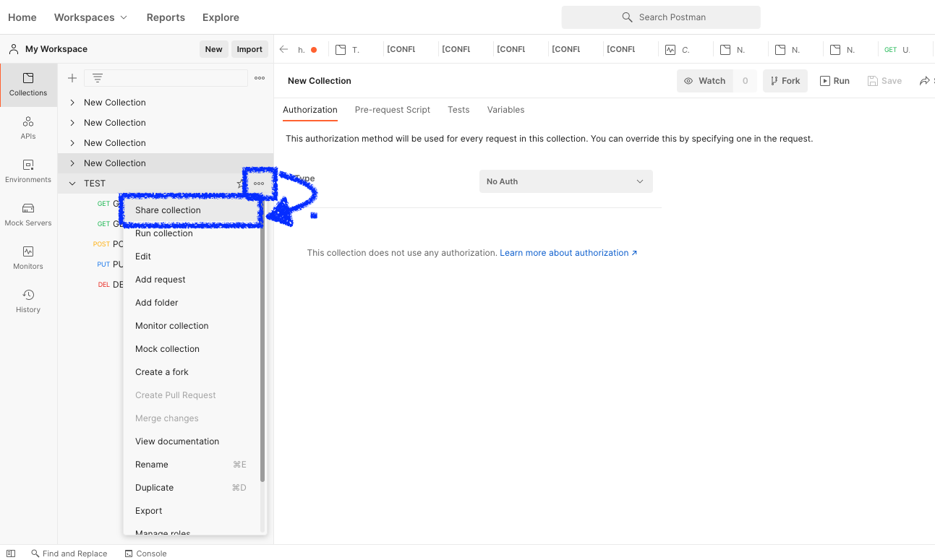This screenshot has width=935, height=560.
Task: Expand the highlighted fourth New Collection
Action: 72,163
